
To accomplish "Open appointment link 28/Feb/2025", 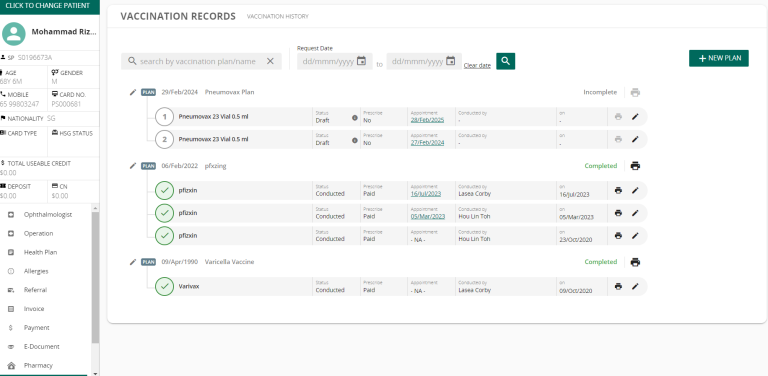I will [x=427, y=120].
